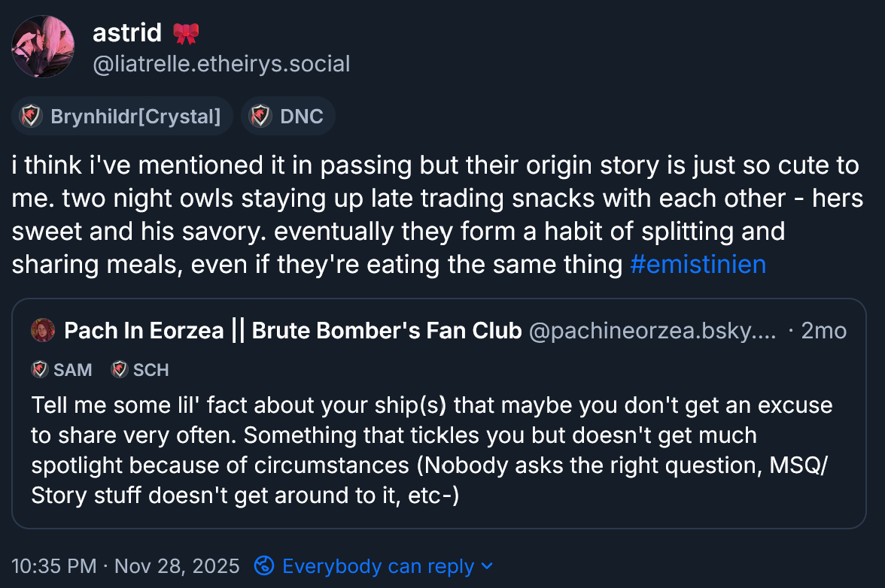Screen dimensions: 885x588
Task: Click the globe icon beside Everybody can reply
Action: click(x=263, y=565)
